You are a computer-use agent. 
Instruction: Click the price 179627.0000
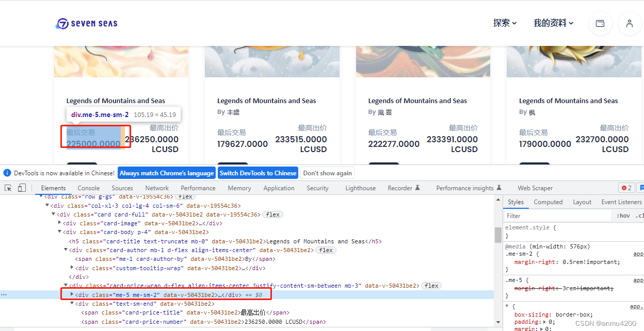click(243, 144)
